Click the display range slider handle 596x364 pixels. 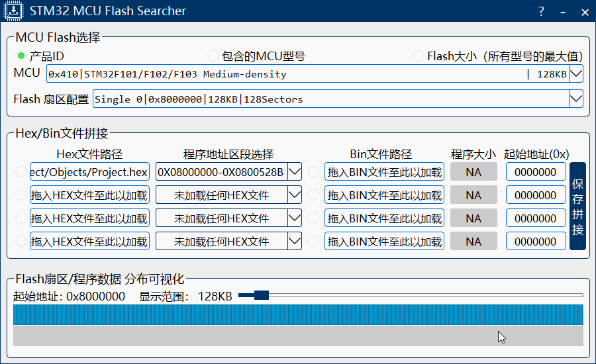point(262,295)
